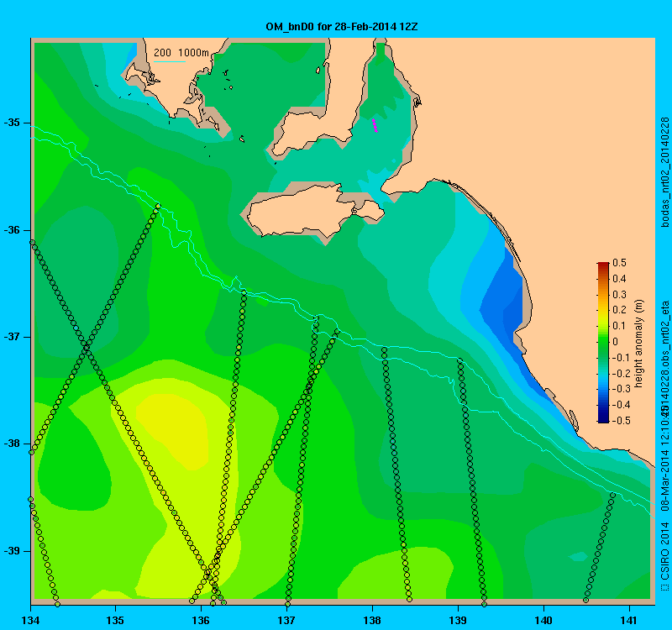Viewport: 672px width, 630px height.
Task: Click the longitude label 140
Action: [x=543, y=620]
